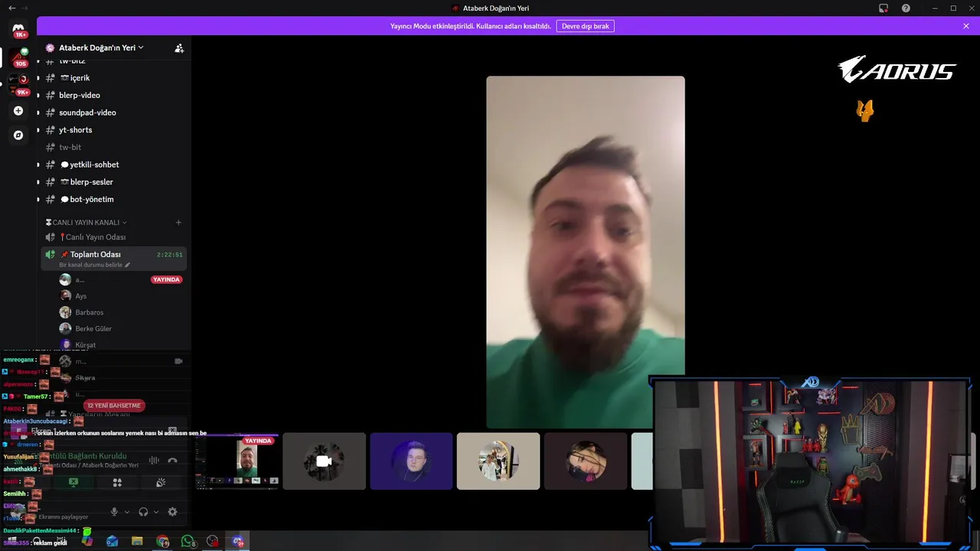Open the Activities launcher icon

[x=117, y=482]
